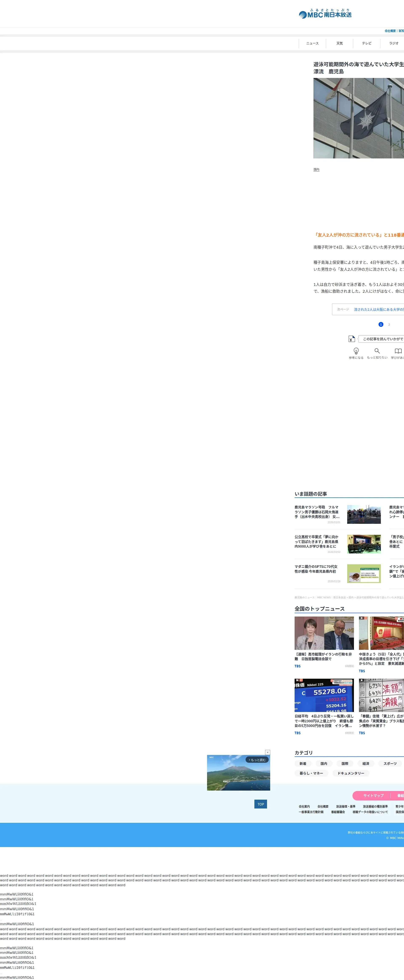The width and height of the screenshot is (404, 980).
Task: Click the MBC 南日本放送 logo
Action: click(325, 14)
